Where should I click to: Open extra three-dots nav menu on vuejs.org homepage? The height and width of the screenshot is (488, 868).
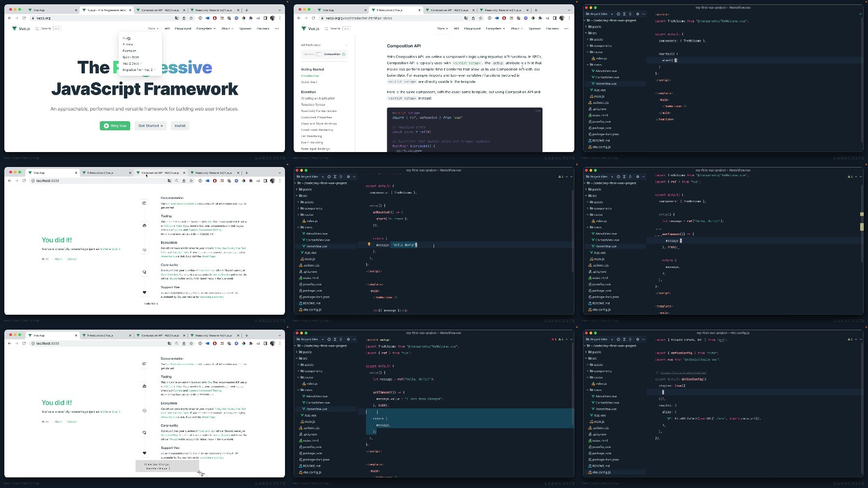coord(277,28)
